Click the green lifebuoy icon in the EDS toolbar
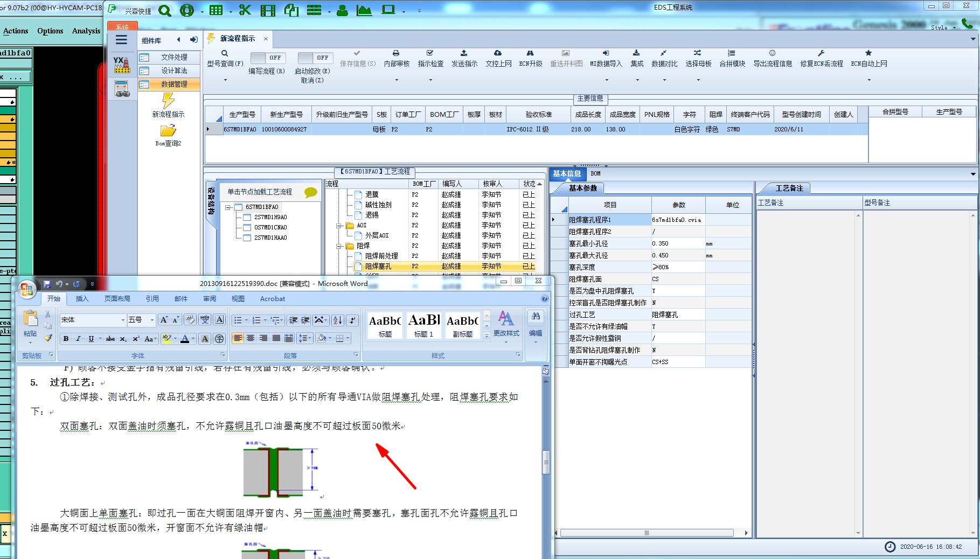Viewport: 980px width, 559px height. (187, 10)
